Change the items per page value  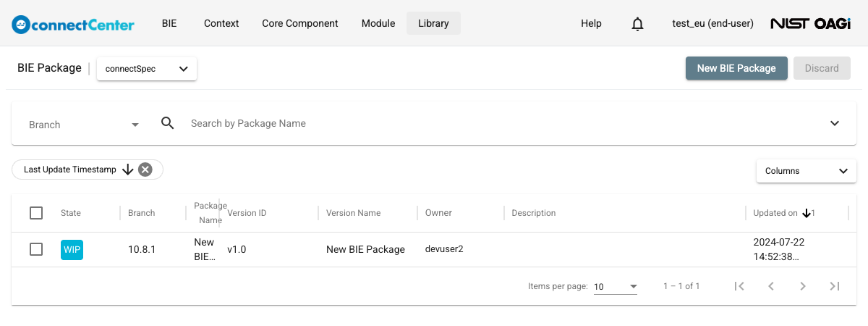point(616,287)
